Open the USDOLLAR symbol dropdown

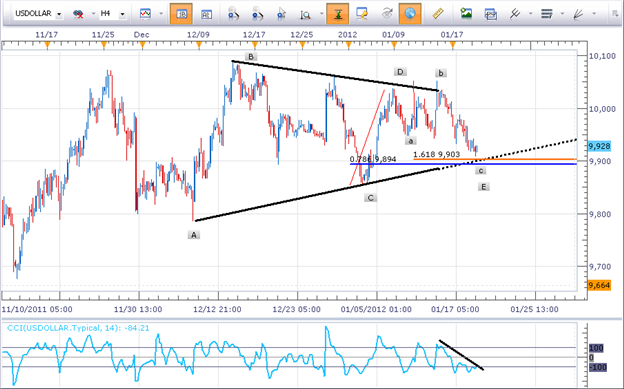(x=59, y=14)
